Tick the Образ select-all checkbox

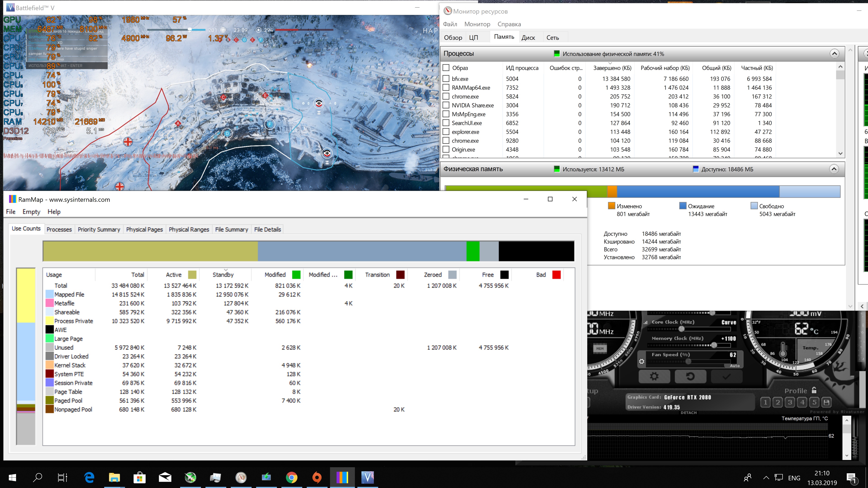pos(446,68)
